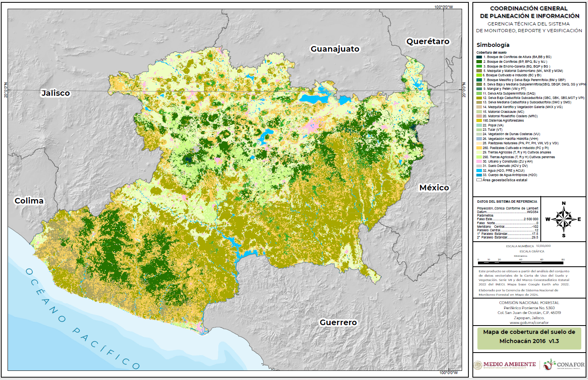Open the www.gob.mx/conafor link

pos(529,323)
